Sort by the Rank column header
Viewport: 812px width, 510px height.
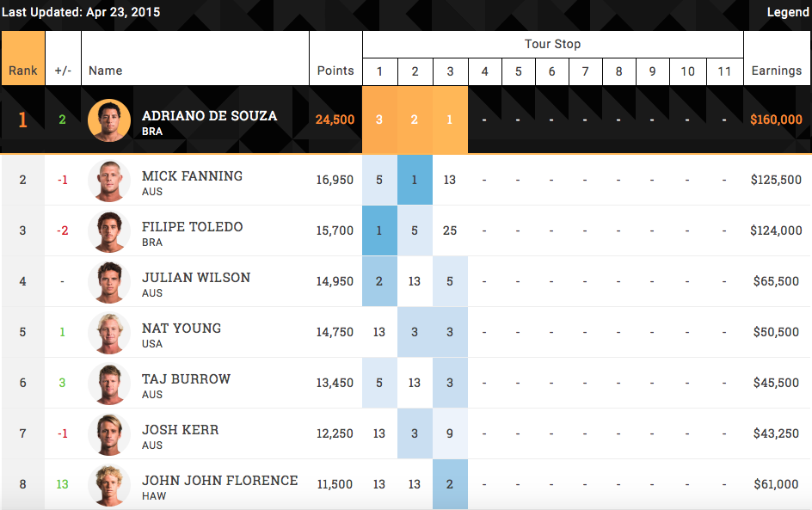click(23, 71)
